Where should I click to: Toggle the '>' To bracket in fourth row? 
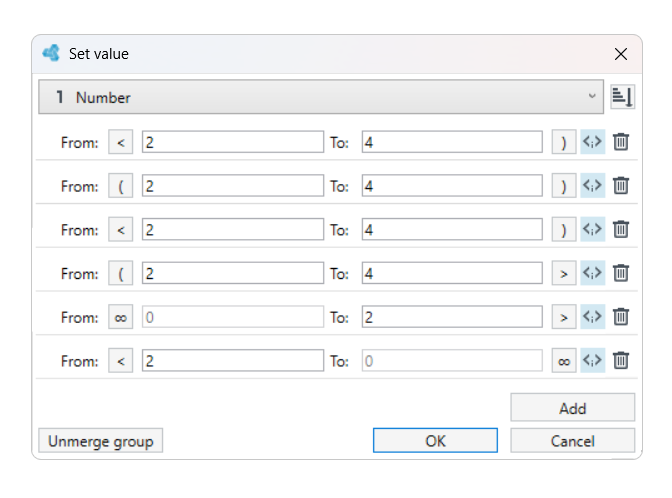coord(564,273)
